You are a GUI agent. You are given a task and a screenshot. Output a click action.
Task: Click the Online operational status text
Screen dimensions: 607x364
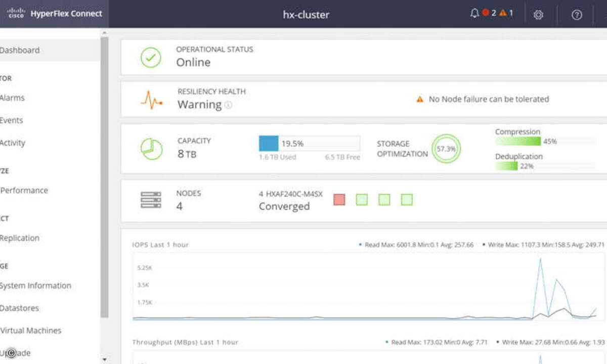tap(193, 62)
